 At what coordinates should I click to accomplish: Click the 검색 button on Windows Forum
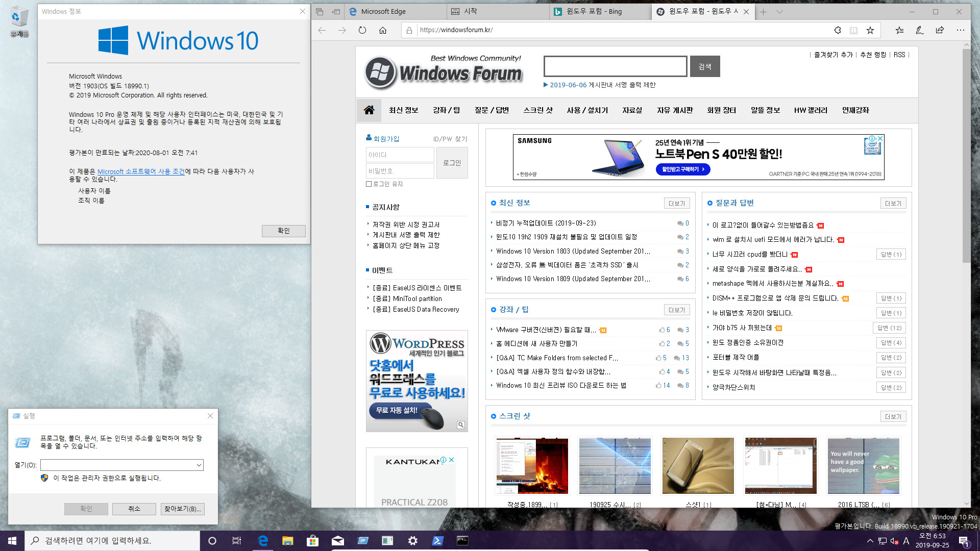(705, 67)
